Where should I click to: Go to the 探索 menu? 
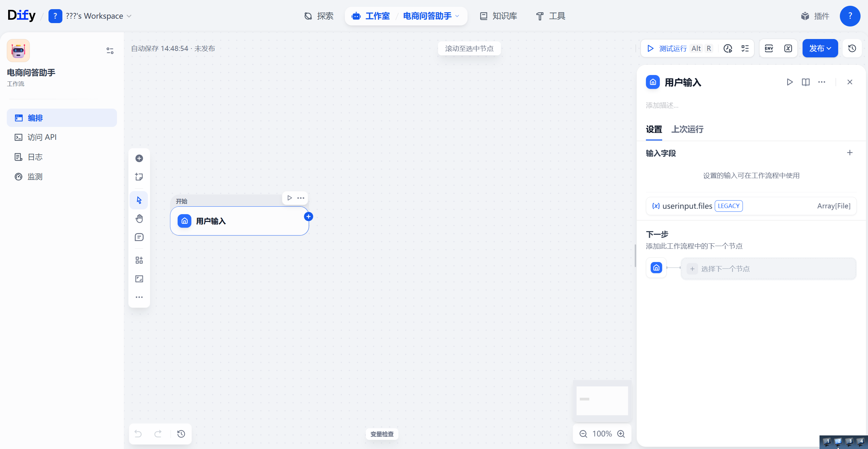[x=319, y=16]
